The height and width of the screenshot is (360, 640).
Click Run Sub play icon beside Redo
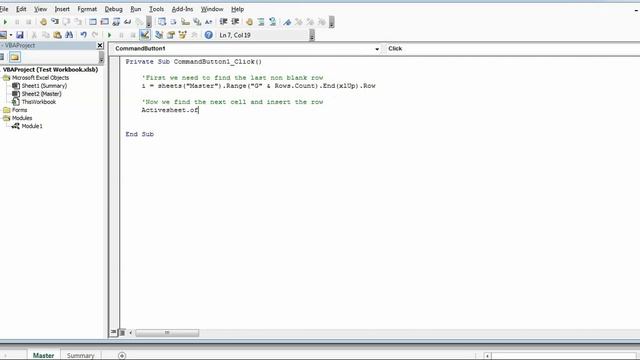click(109, 35)
